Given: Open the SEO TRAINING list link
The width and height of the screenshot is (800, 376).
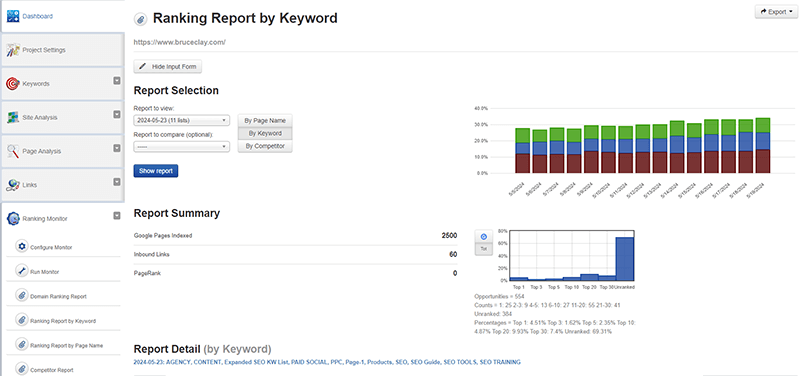Looking at the screenshot, I should click(500, 362).
